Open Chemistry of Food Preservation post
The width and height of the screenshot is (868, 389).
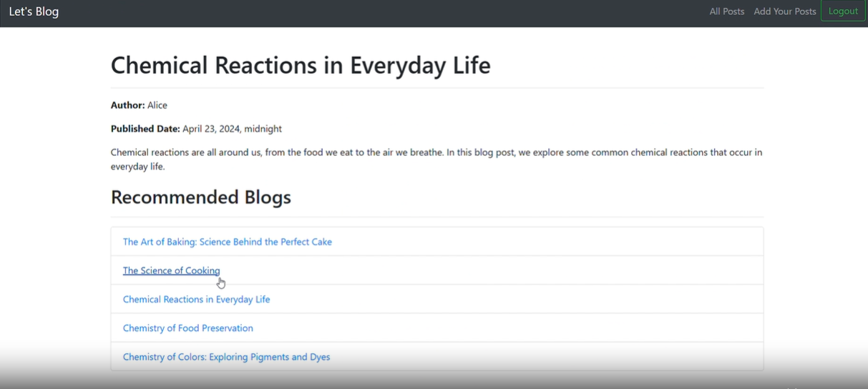tap(187, 328)
